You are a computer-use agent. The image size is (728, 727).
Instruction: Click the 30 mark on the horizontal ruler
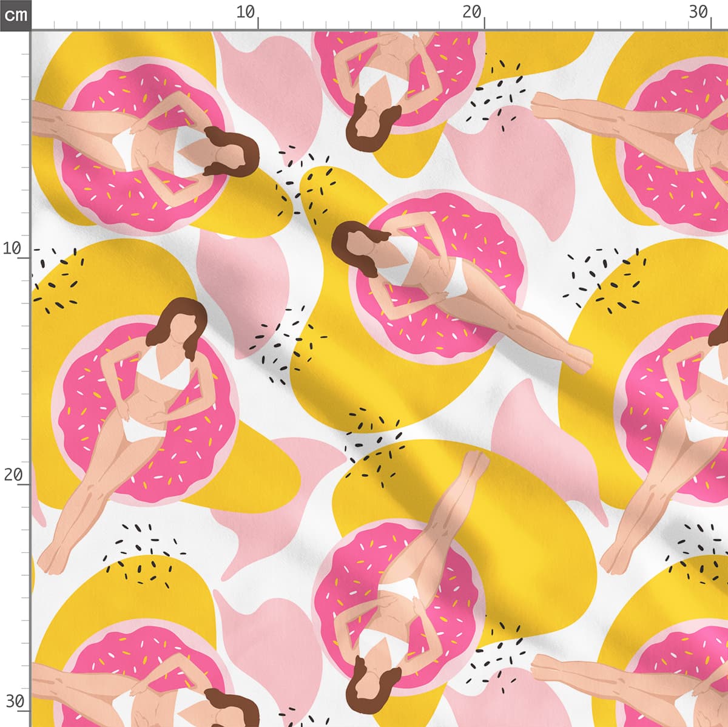point(698,12)
